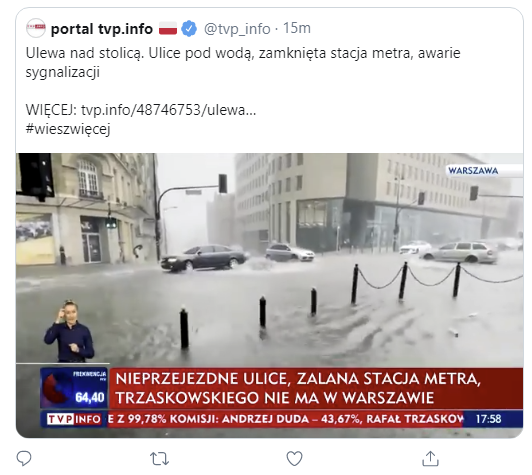Click the portal tvp.info profile avatar

(36, 28)
